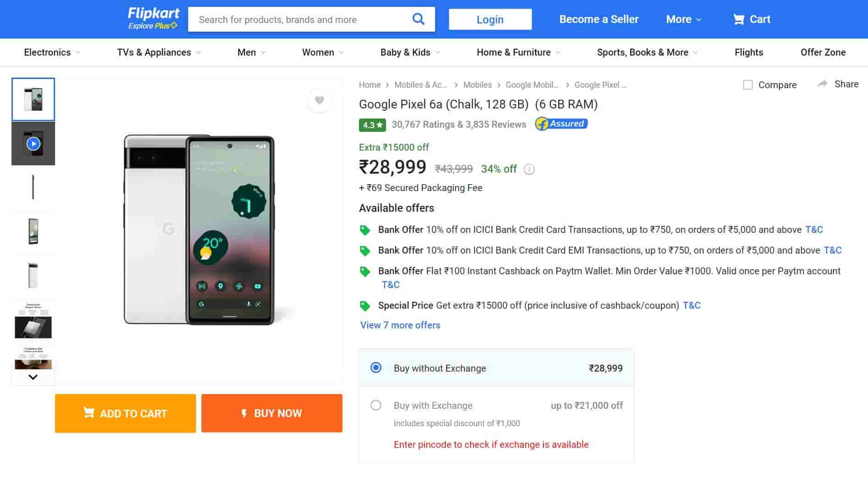Select Buy without Exchange option

pos(376,367)
